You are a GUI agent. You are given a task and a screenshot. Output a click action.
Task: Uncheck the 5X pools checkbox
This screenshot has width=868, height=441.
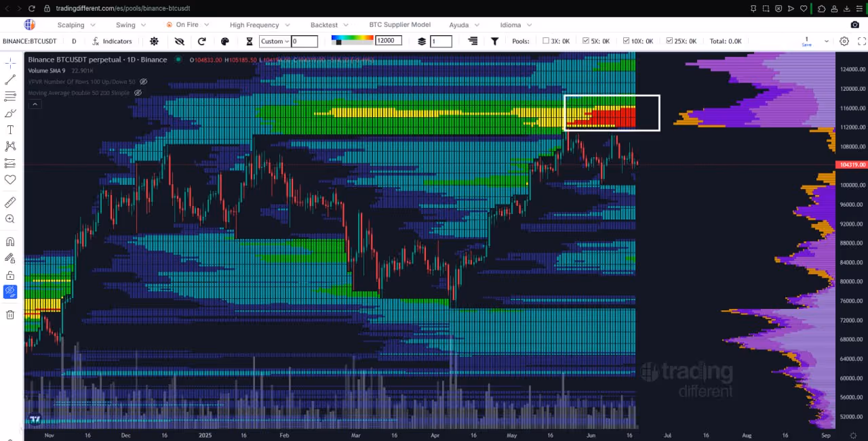pos(586,41)
